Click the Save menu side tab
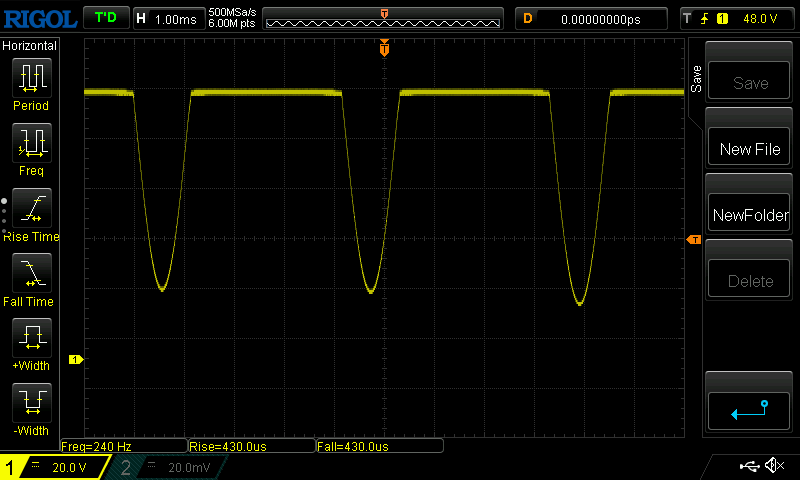The image size is (800, 480). pos(696,79)
